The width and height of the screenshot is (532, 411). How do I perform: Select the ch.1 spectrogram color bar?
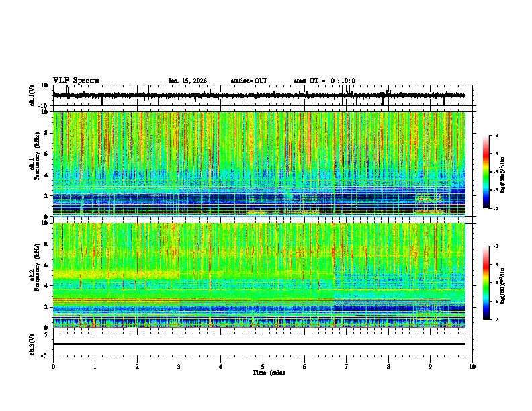coord(486,172)
